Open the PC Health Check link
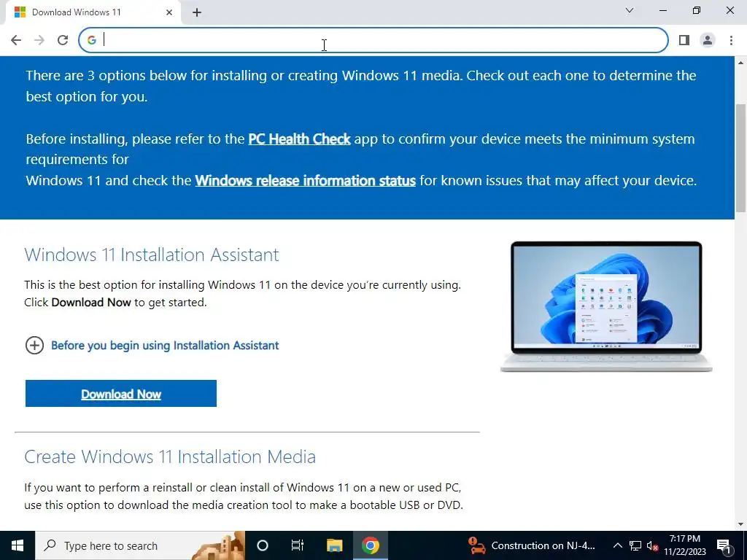Image resolution: width=747 pixels, height=560 pixels. (299, 139)
